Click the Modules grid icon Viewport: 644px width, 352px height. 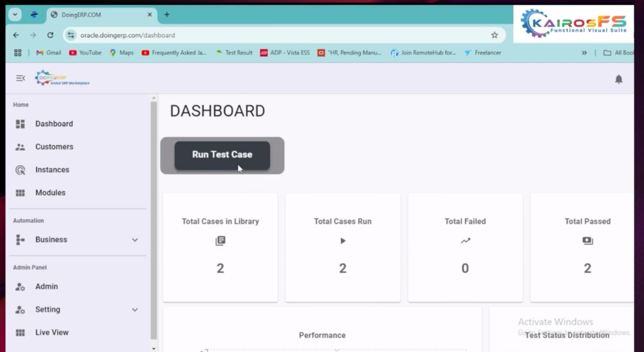pos(20,193)
